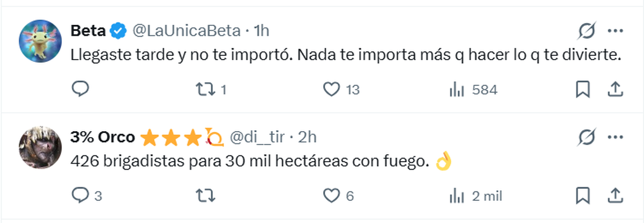
Task: Bookmark 3% Orco's tweet
Action: (582, 195)
